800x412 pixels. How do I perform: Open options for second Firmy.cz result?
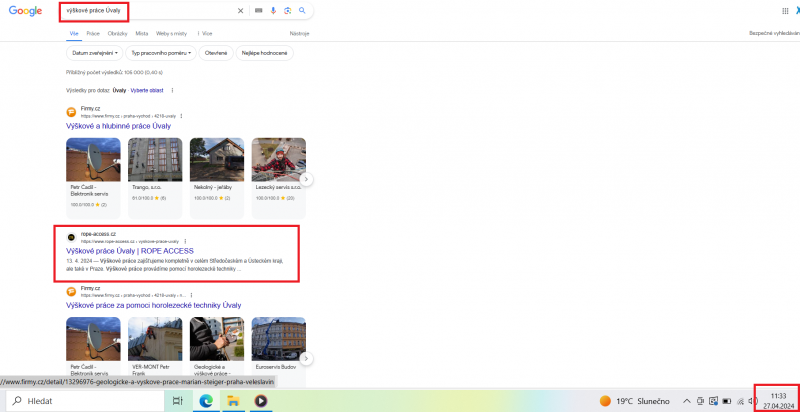click(x=192, y=295)
